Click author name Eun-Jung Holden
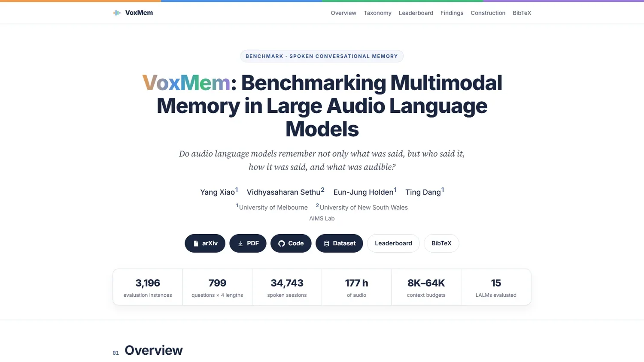The width and height of the screenshot is (644, 362). [x=363, y=192]
